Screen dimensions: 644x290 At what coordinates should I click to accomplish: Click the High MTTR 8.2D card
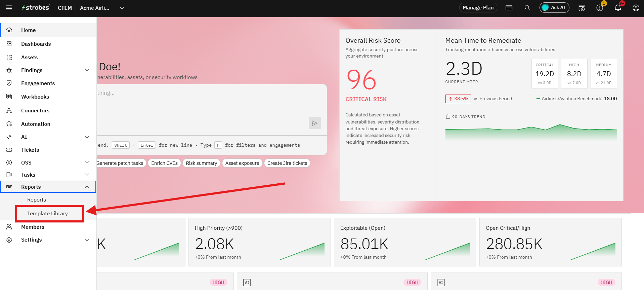pos(574,74)
